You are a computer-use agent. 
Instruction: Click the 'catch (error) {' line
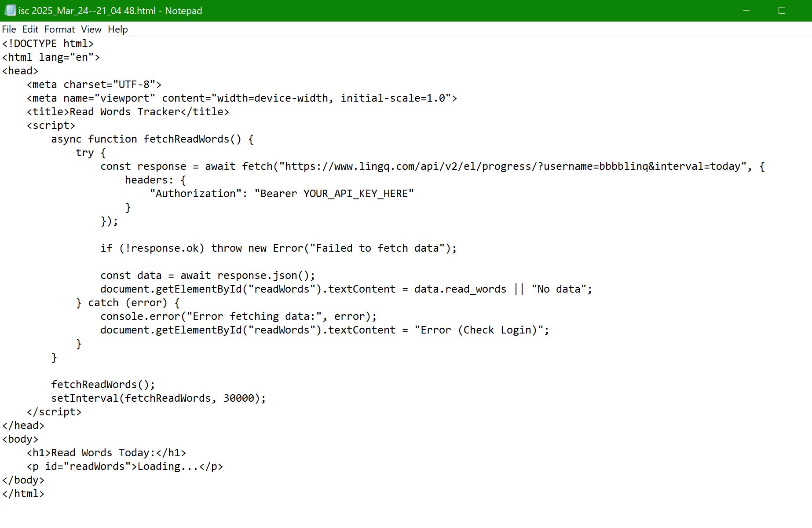coord(128,303)
